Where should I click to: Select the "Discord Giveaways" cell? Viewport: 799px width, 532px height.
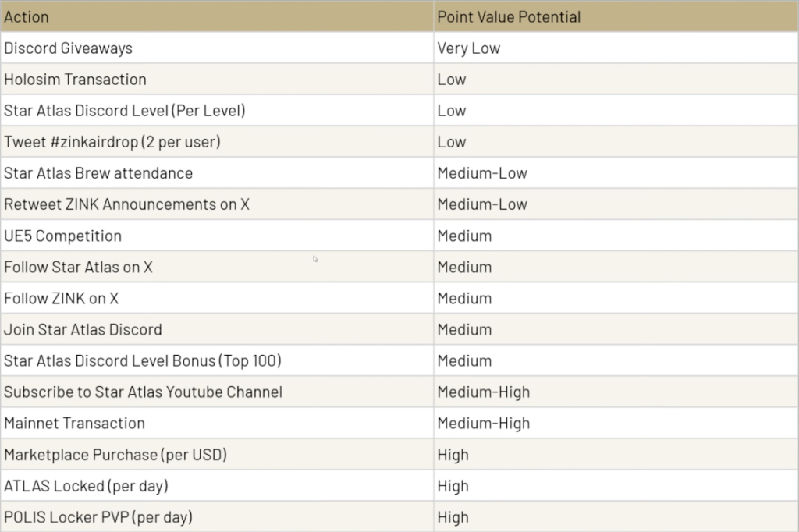pos(69,48)
